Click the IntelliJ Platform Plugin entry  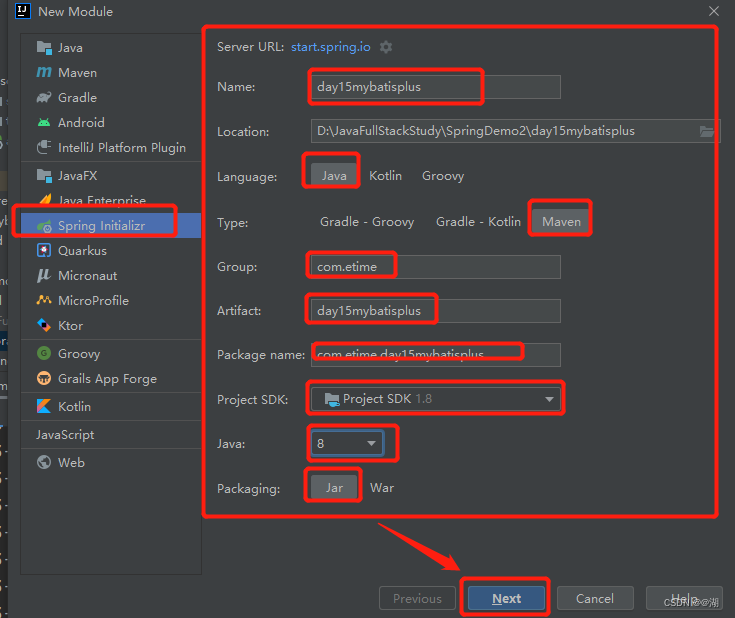tap(111, 148)
